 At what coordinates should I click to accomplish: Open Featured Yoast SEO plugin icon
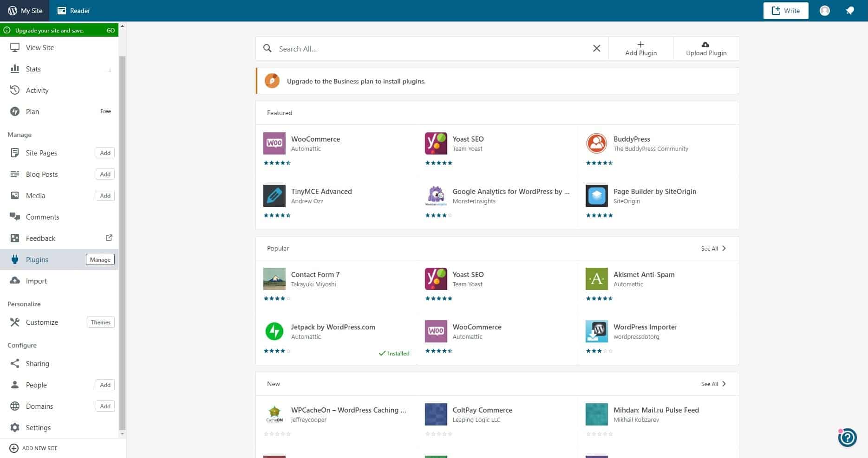(x=436, y=143)
